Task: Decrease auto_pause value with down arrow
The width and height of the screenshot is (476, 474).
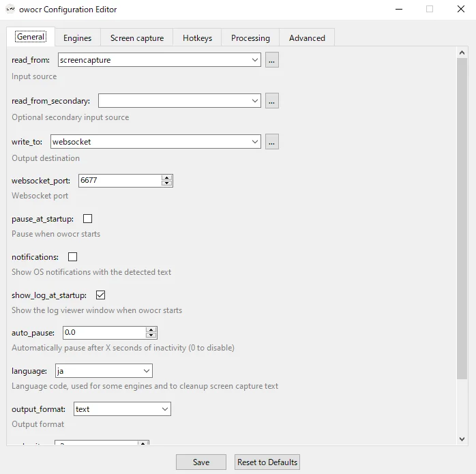Action: pos(151,336)
